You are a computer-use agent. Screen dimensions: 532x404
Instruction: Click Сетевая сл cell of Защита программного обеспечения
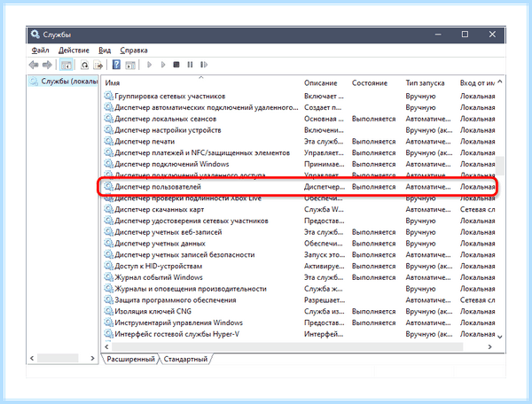click(477, 300)
